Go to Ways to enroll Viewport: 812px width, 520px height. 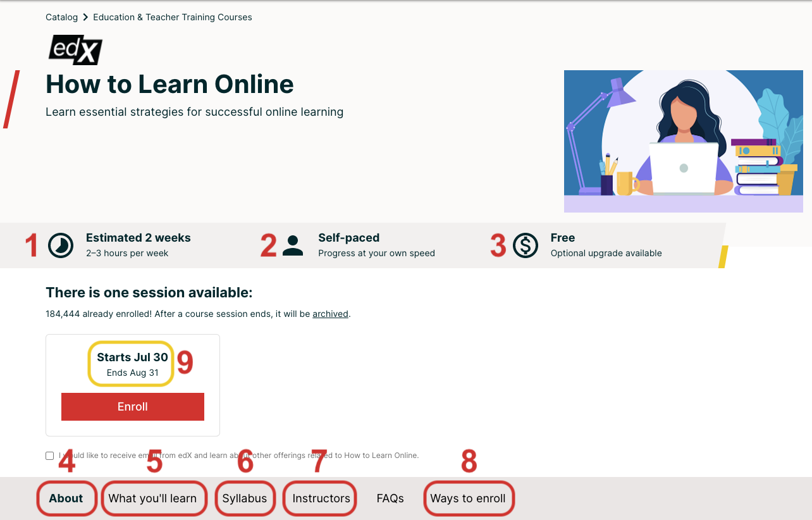(x=469, y=498)
